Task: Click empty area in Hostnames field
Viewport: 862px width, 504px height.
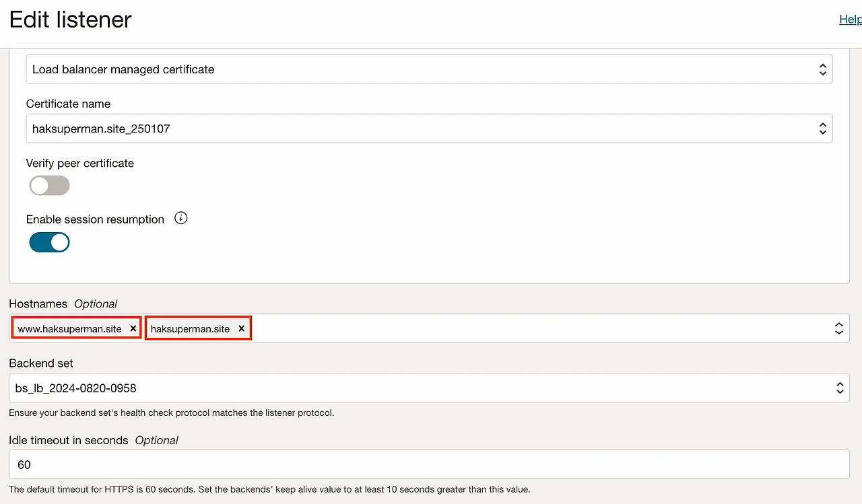Action: point(532,328)
